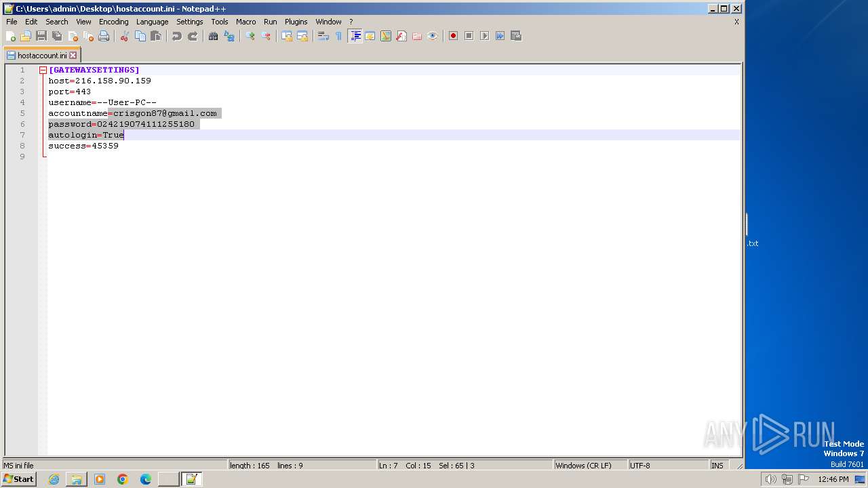Open the Edit menu
This screenshot has height=488, width=868.
coord(31,22)
